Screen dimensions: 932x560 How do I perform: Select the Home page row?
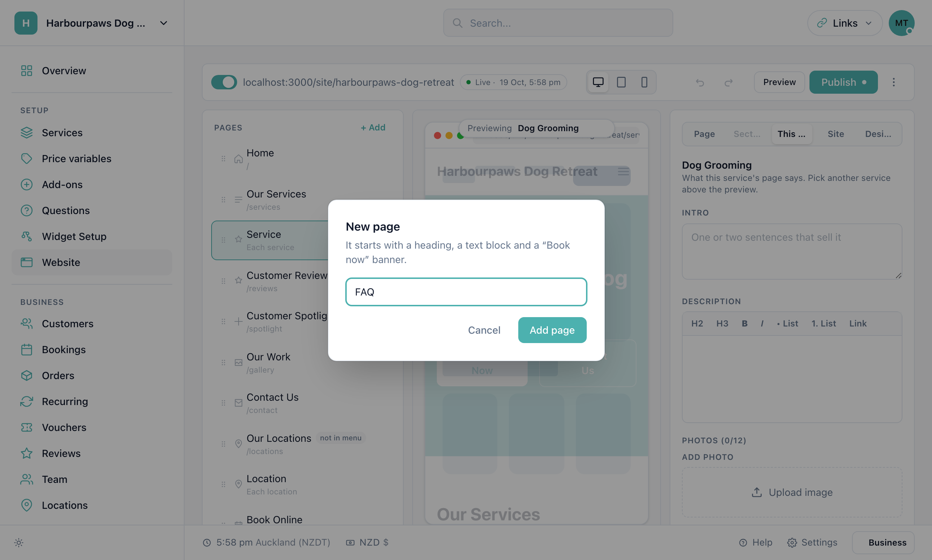pos(303,159)
